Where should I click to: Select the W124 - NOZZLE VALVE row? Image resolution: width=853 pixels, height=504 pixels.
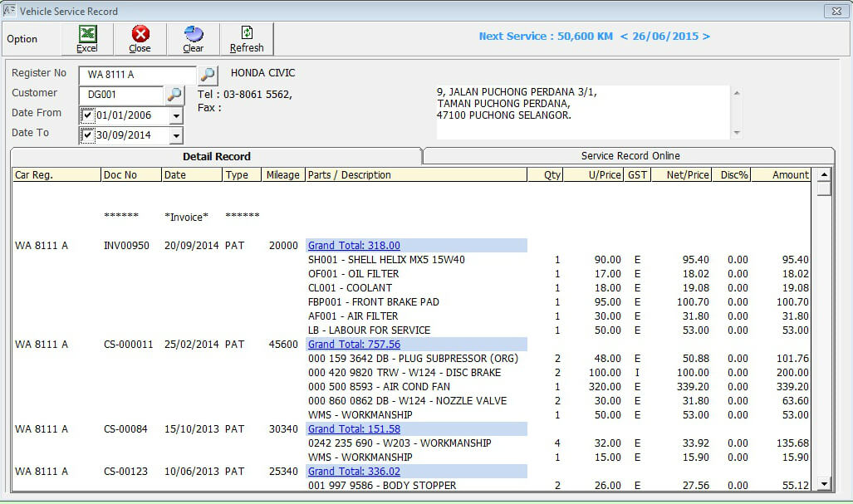coord(411,401)
